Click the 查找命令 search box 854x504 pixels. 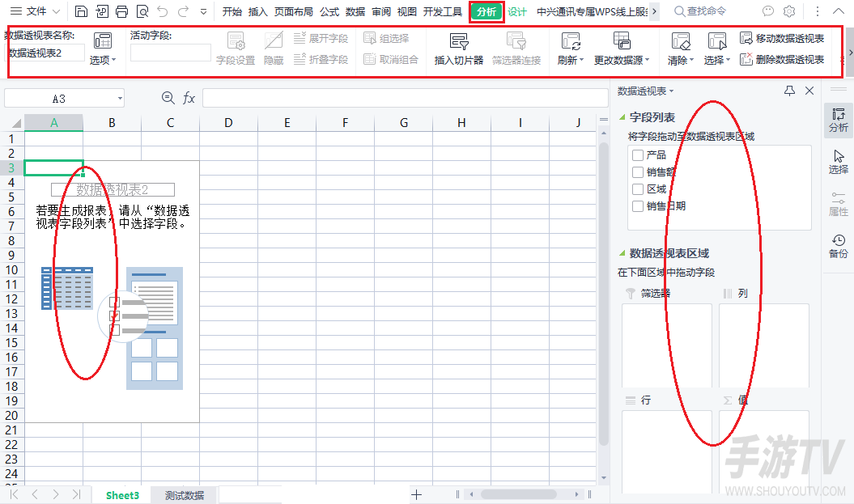click(x=700, y=11)
